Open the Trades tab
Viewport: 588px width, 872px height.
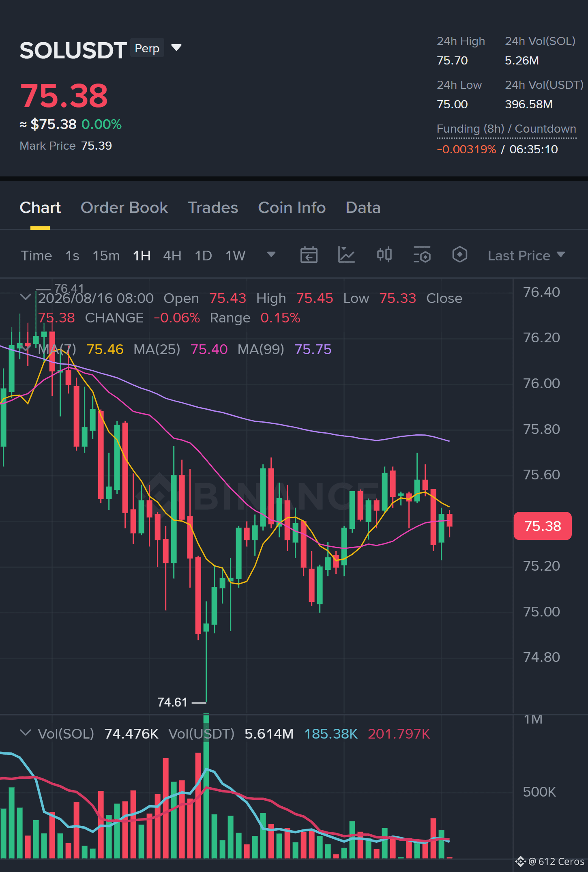point(213,208)
